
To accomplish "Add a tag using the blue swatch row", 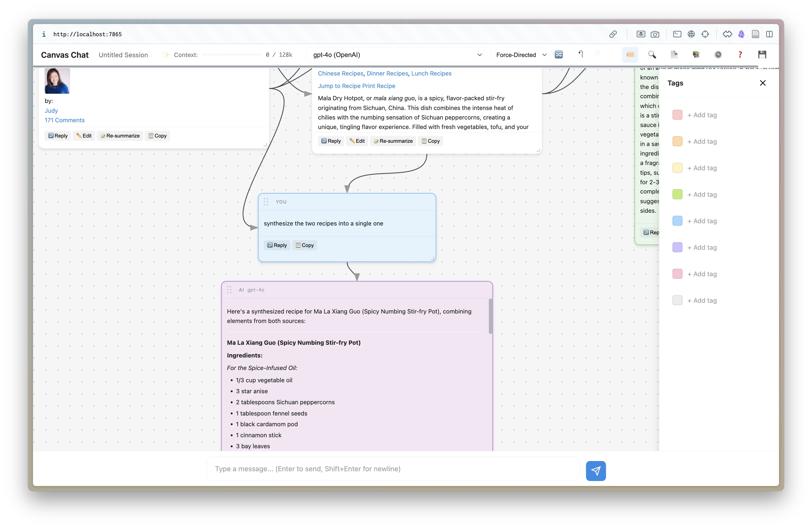I will (x=702, y=221).
